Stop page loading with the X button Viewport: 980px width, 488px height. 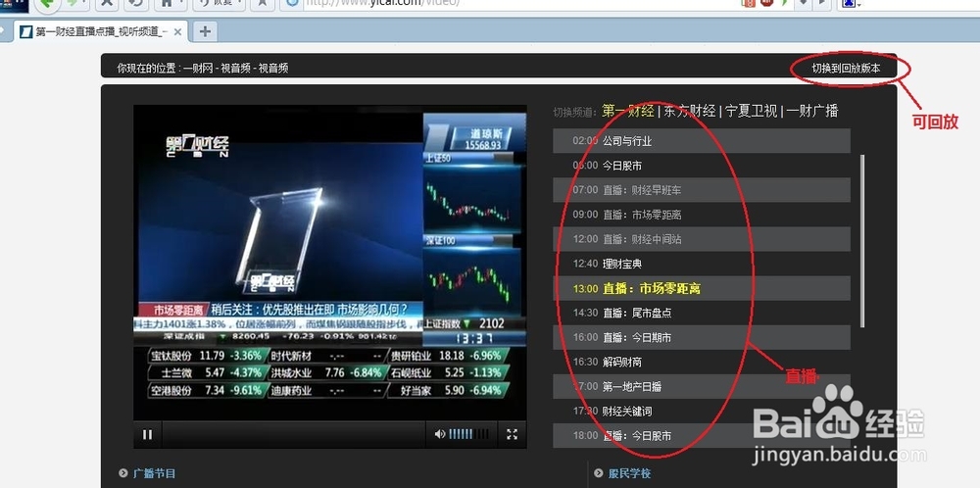pos(107,3)
